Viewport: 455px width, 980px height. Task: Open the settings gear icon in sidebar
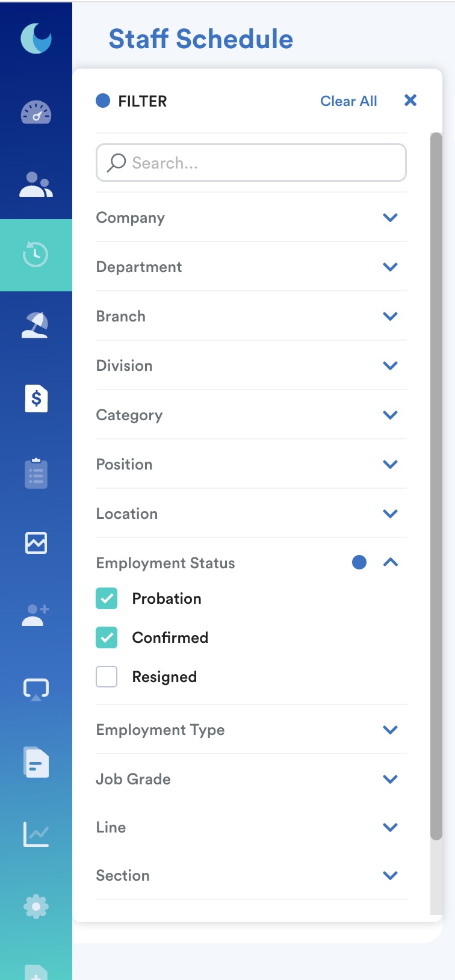(36, 906)
